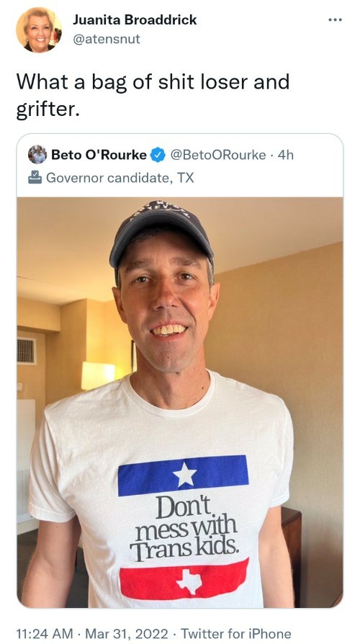Open the quoted tweet photo
The height and width of the screenshot is (644, 360).
(x=180, y=402)
